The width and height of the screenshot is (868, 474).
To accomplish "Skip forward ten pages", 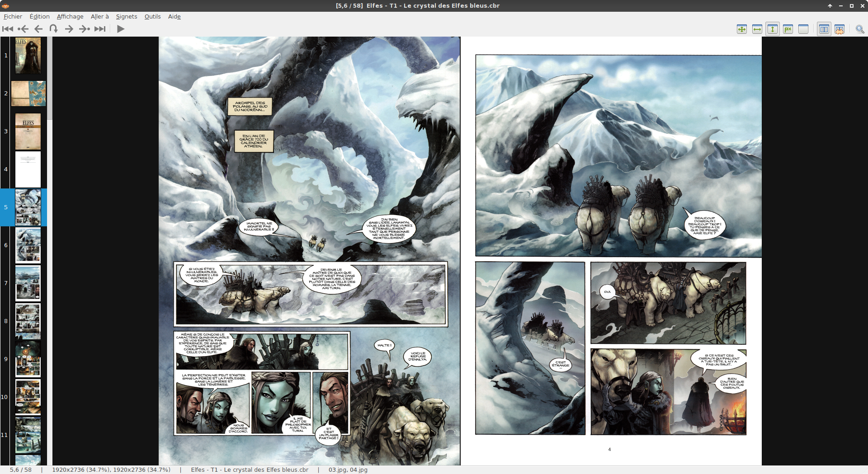I will 85,29.
